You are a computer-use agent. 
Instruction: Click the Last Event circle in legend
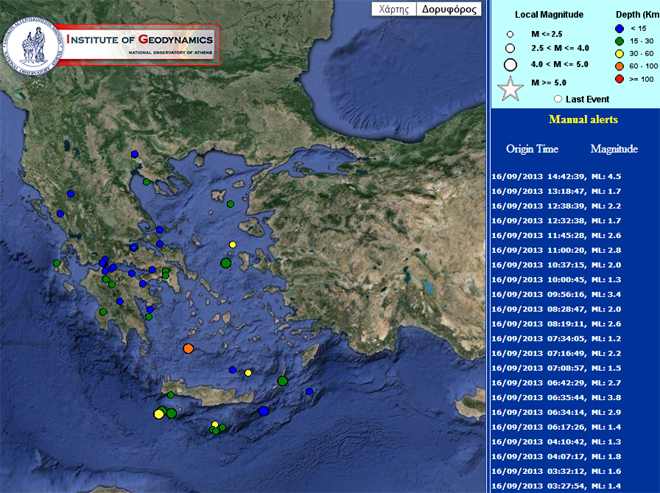[557, 99]
